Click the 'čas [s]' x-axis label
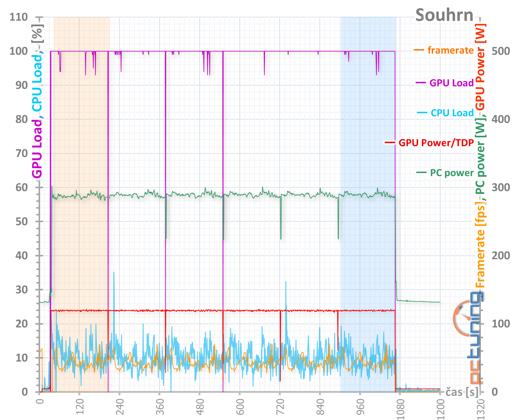This screenshot has height=420, width=512. (x=462, y=392)
